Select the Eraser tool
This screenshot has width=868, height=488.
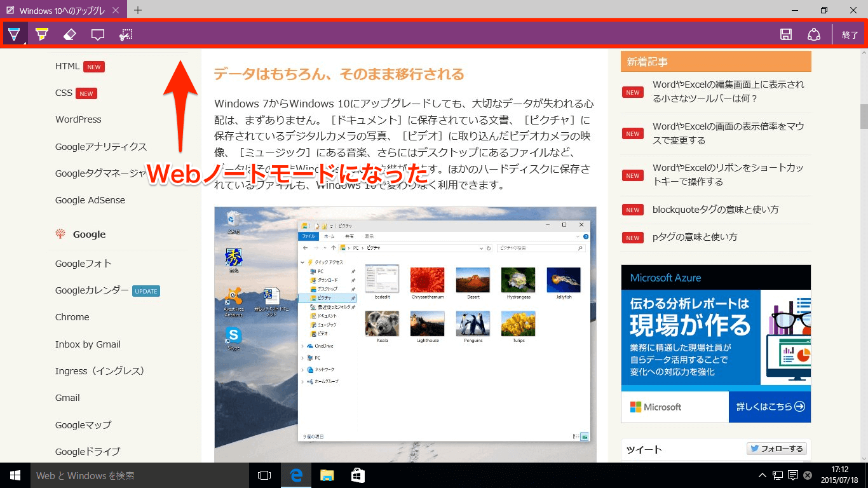point(70,34)
